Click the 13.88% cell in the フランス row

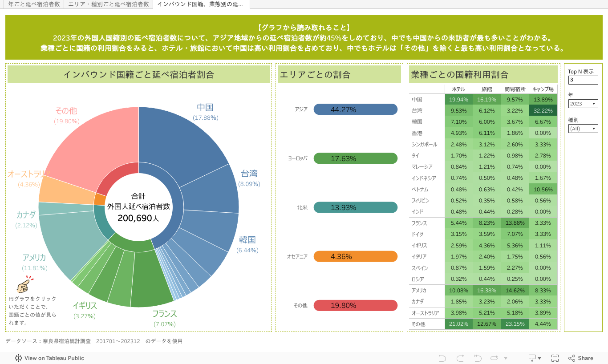tap(515, 223)
